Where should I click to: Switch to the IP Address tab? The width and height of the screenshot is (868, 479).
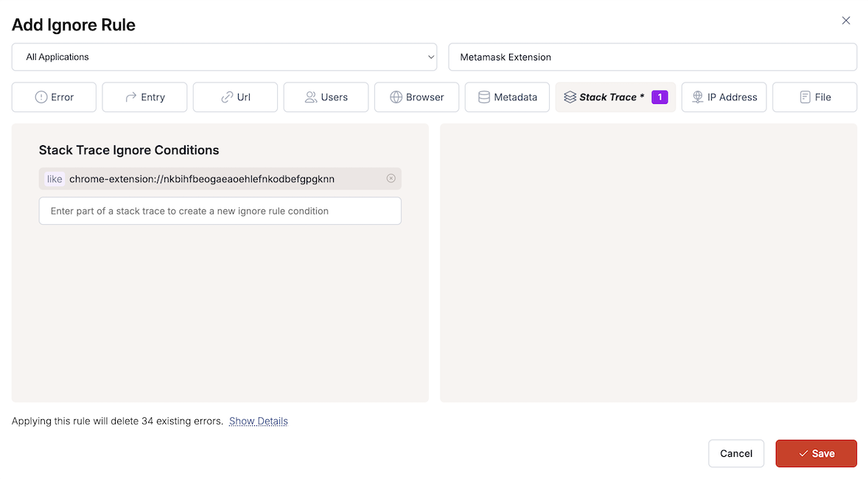click(724, 97)
